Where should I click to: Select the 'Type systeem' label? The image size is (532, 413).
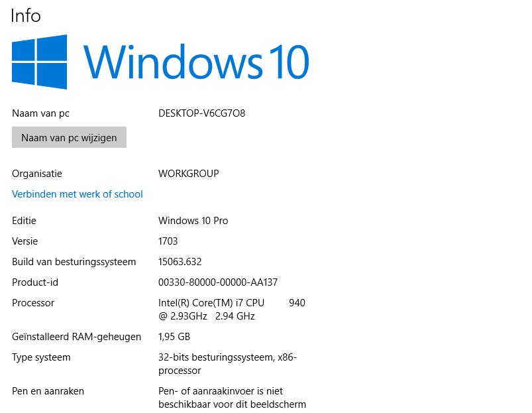coord(41,358)
